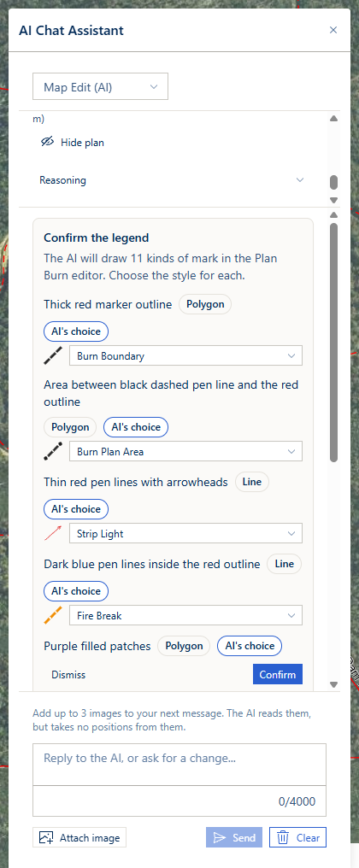Send the message
This screenshot has height=868, width=359.
pyautogui.click(x=234, y=837)
